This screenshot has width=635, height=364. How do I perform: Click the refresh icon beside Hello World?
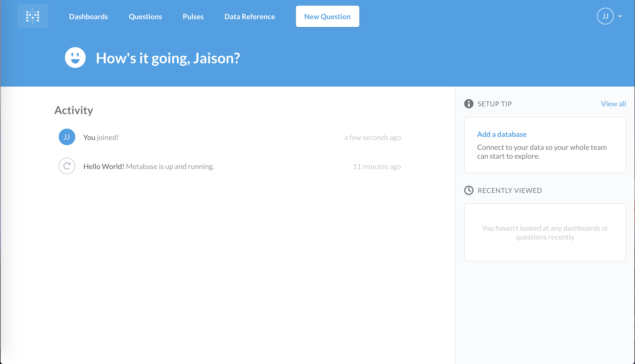(67, 166)
